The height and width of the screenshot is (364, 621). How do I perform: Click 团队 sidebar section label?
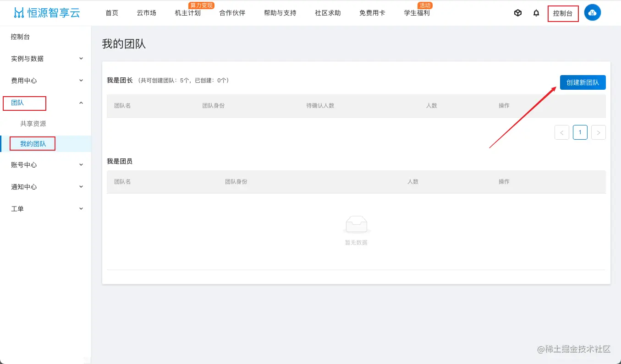point(17,103)
